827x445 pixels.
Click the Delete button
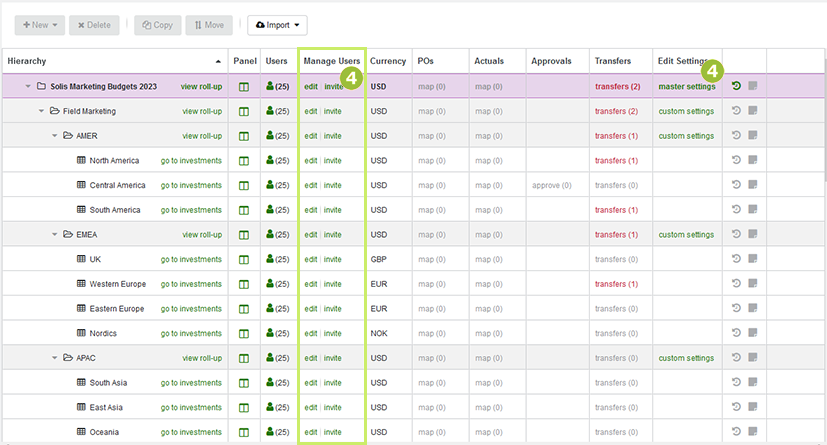pyautogui.click(x=94, y=25)
